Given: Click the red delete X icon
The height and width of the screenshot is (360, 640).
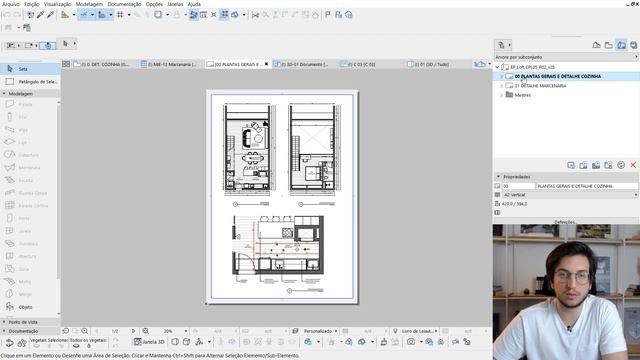Looking at the screenshot, I should 633,165.
